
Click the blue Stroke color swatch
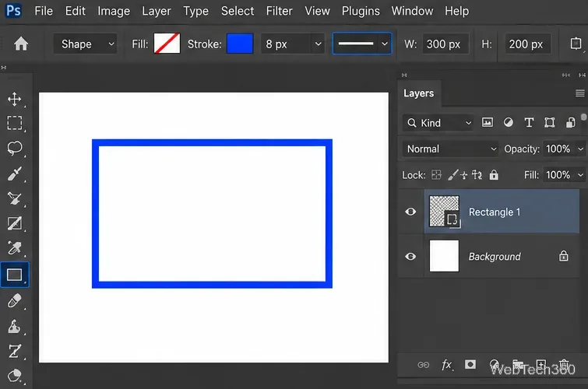click(240, 44)
